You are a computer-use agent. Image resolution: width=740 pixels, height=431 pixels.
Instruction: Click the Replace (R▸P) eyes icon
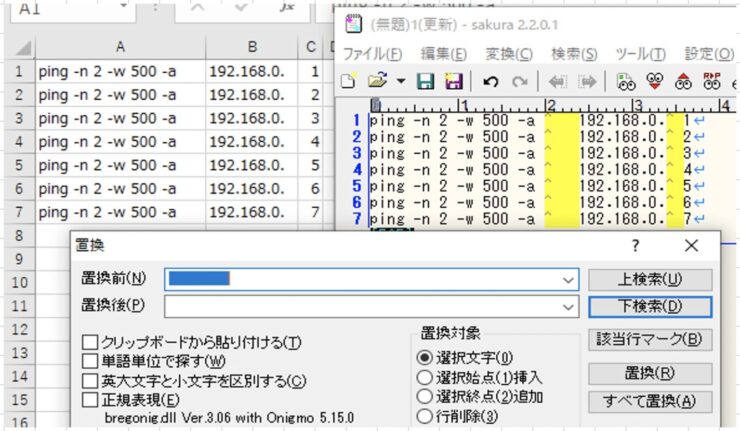[713, 81]
